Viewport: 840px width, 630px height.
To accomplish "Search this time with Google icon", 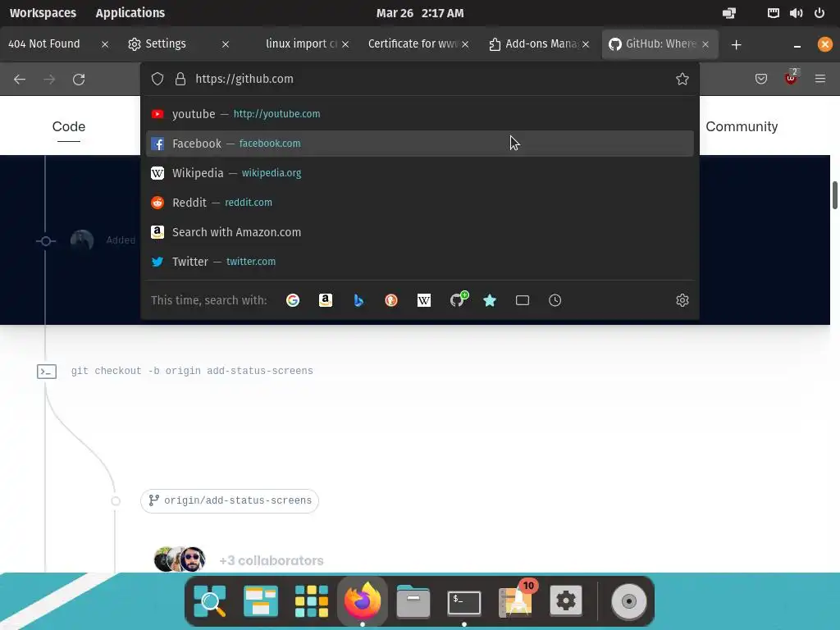I will [293, 300].
